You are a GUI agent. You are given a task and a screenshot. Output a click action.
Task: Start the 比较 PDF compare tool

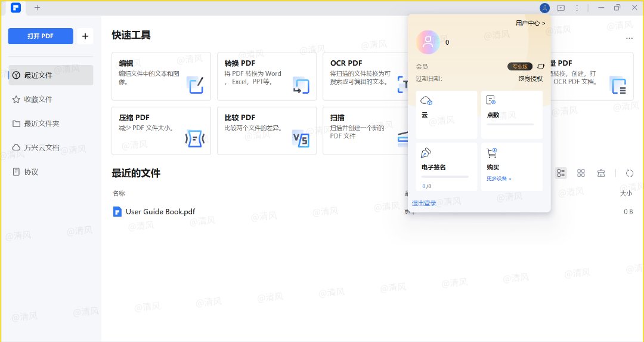click(x=267, y=130)
